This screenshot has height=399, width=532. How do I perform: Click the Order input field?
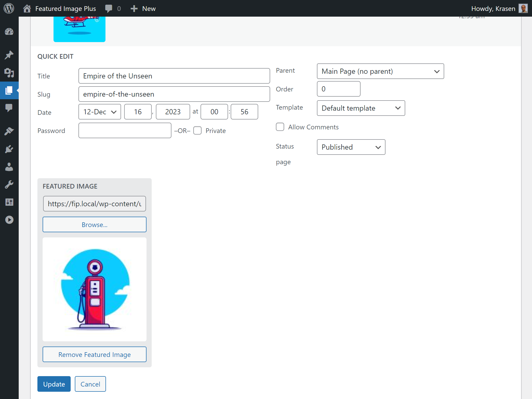pyautogui.click(x=338, y=89)
